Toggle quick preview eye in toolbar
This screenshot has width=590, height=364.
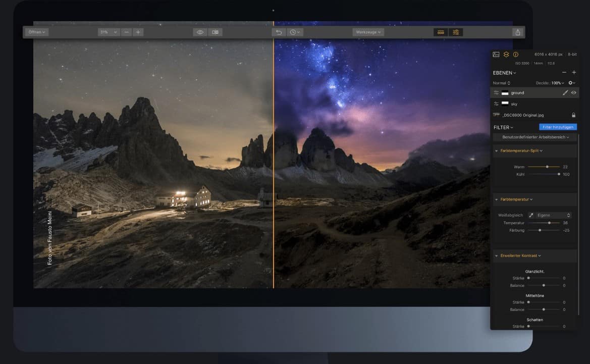[200, 32]
